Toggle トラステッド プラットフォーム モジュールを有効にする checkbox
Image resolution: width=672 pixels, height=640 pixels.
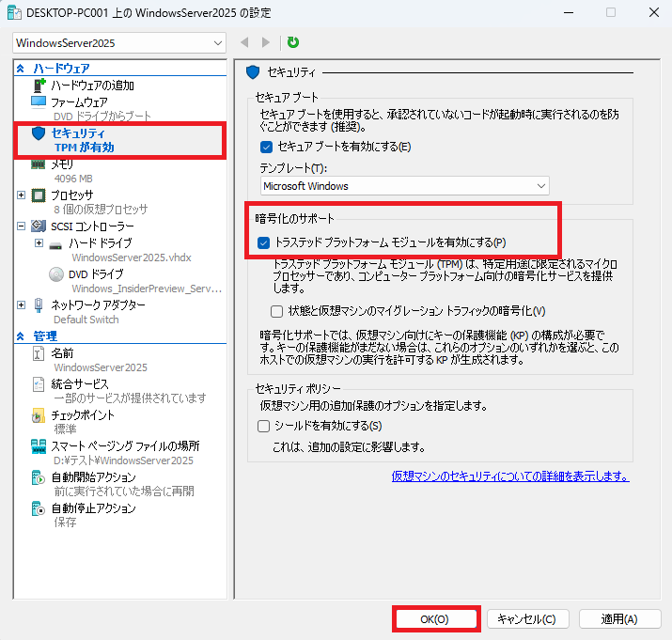coord(263,243)
